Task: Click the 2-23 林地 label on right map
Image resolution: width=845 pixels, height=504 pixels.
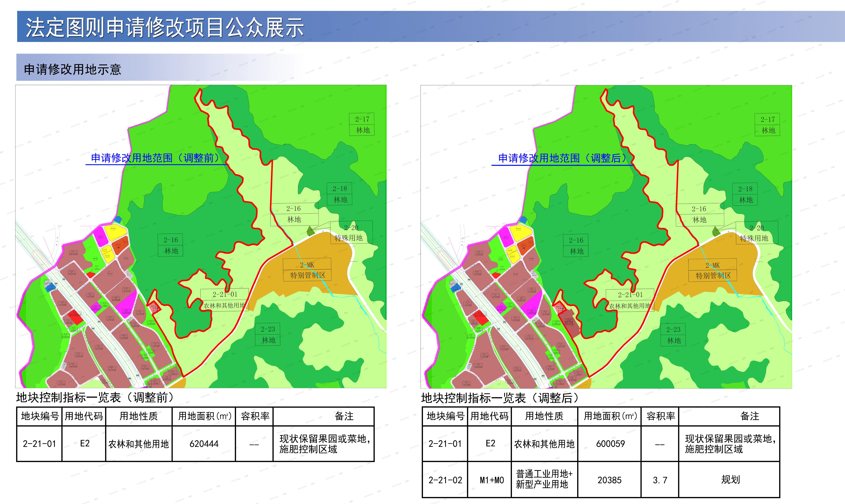Action: click(673, 335)
